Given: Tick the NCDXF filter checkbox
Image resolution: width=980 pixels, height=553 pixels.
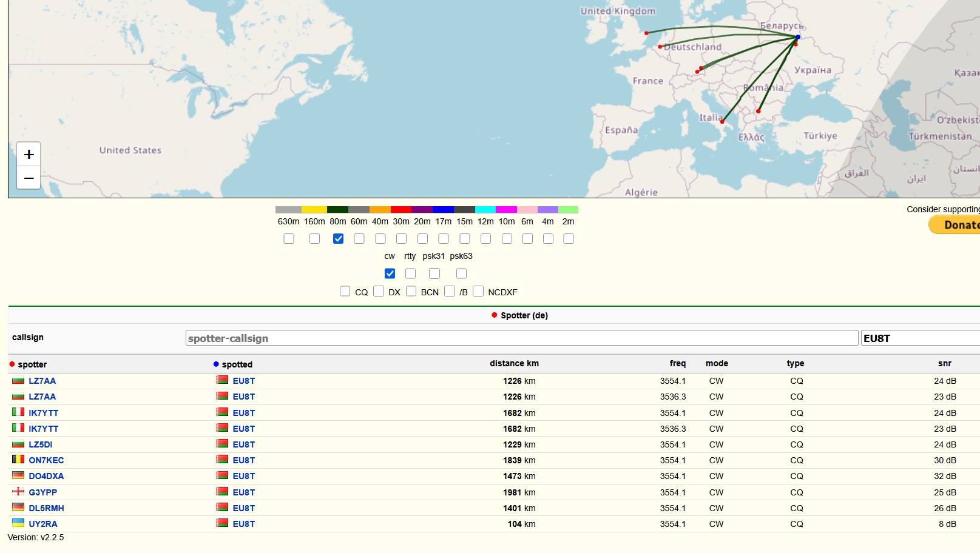Looking at the screenshot, I should pyautogui.click(x=478, y=292).
